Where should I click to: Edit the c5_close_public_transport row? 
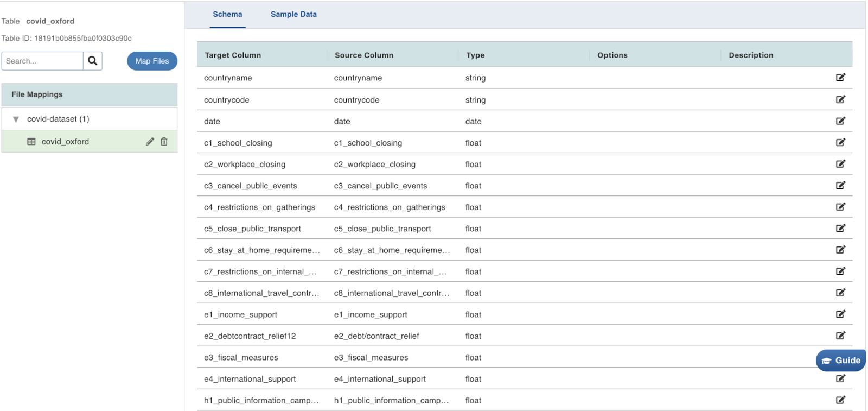(840, 228)
